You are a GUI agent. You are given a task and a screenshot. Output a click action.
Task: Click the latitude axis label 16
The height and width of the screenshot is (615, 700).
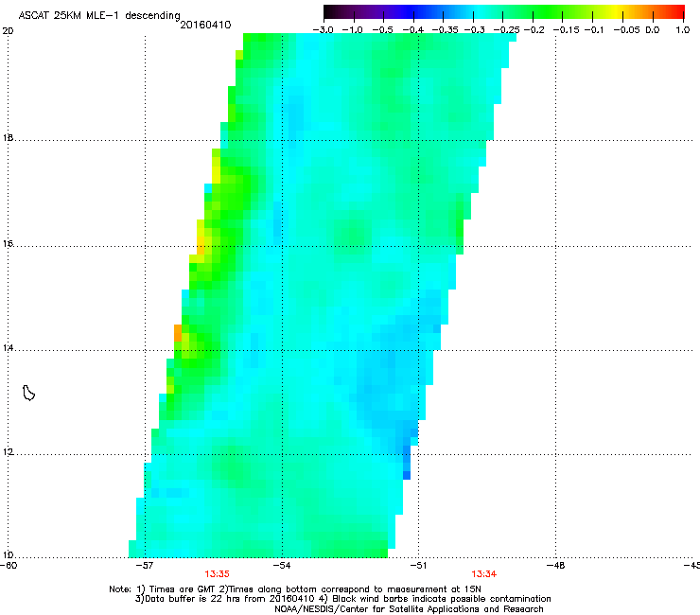(x=8, y=243)
